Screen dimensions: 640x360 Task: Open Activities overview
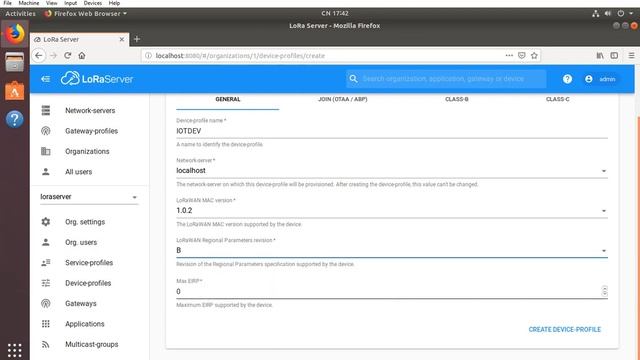click(x=20, y=13)
